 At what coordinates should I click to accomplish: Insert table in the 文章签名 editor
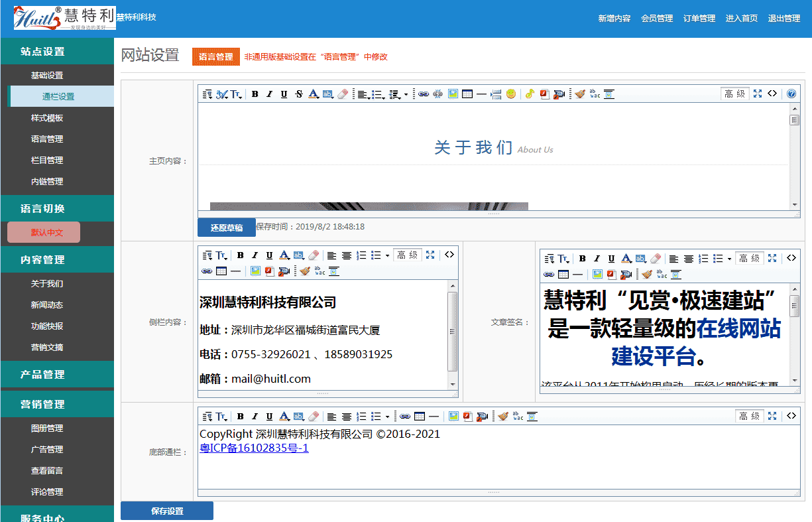pyautogui.click(x=563, y=275)
